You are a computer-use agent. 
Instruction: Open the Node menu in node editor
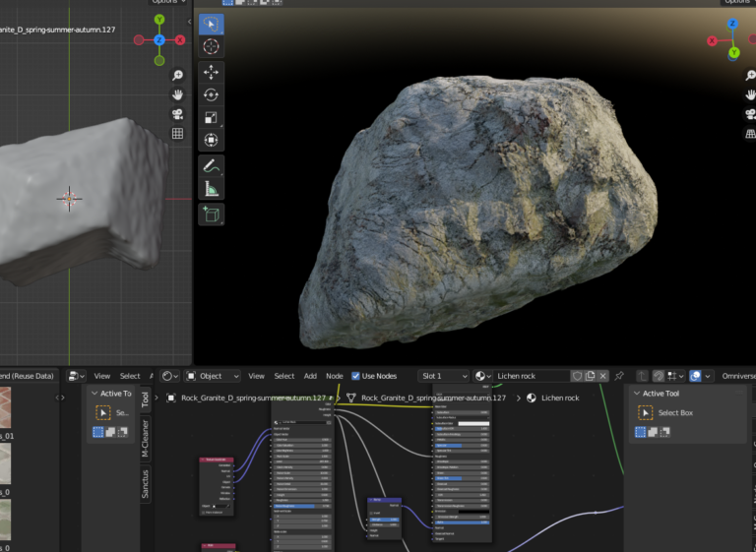[x=335, y=376]
